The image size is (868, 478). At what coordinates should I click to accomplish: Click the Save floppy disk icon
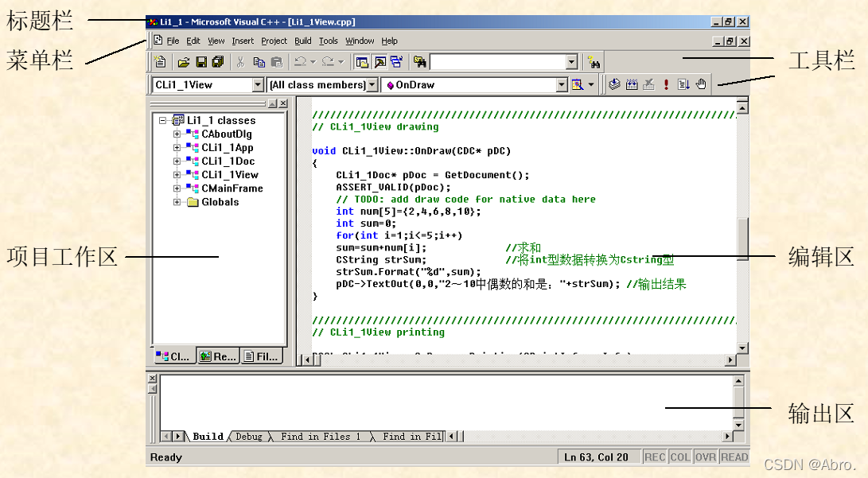click(201, 62)
